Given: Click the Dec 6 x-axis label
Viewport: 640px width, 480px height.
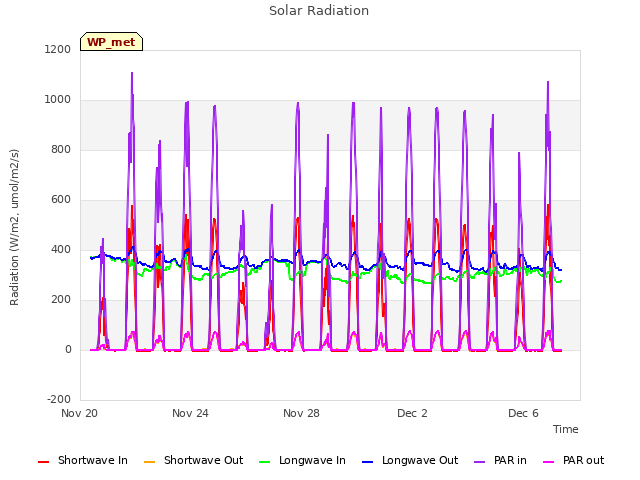Looking at the screenshot, I should point(523,413).
